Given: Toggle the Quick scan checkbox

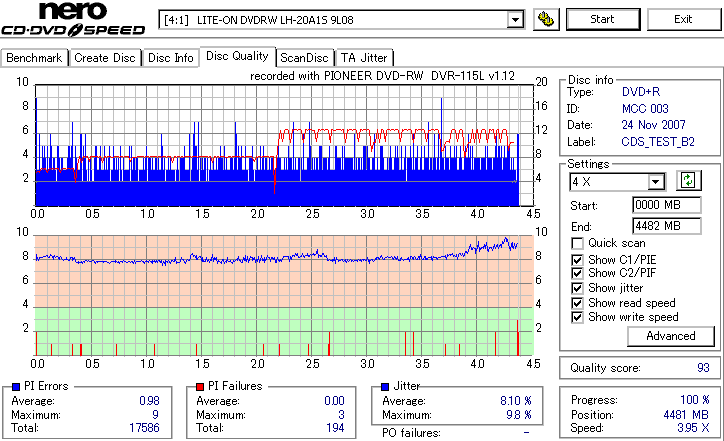Looking at the screenshot, I should point(577,243).
